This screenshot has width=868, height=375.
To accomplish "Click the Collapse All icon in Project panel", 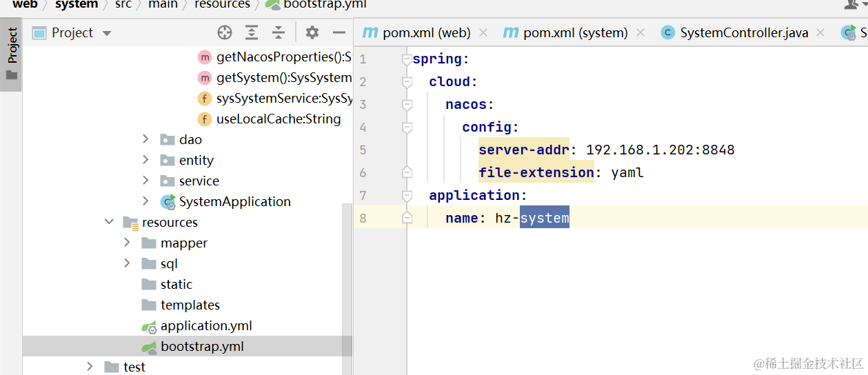I will pyautogui.click(x=278, y=32).
